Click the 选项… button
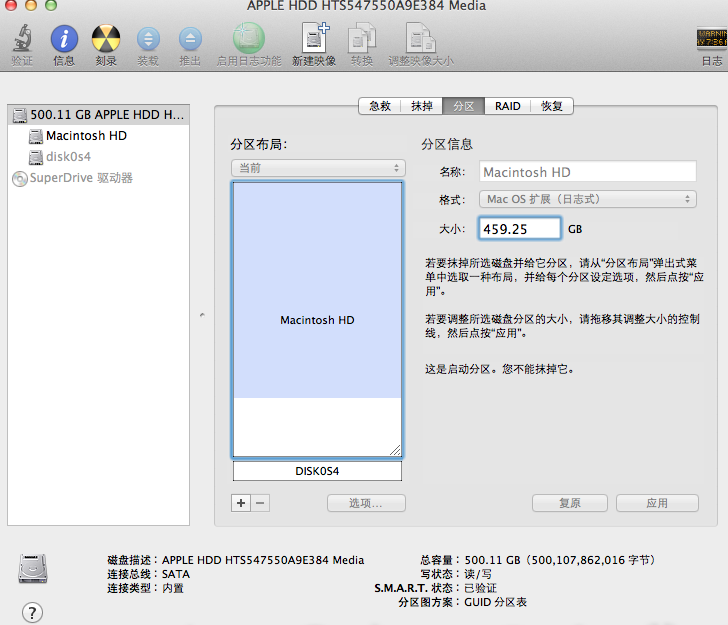728x625 pixels. point(366,503)
